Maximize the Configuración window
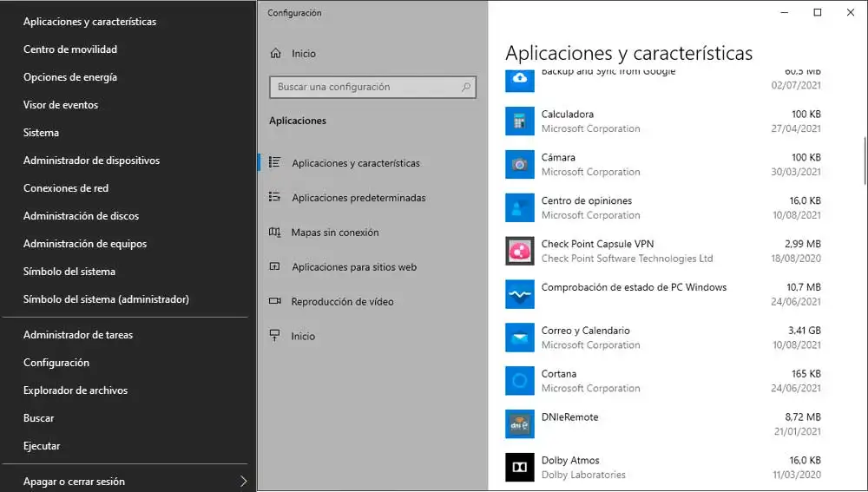Viewport: 868px width, 492px height. pyautogui.click(x=817, y=12)
